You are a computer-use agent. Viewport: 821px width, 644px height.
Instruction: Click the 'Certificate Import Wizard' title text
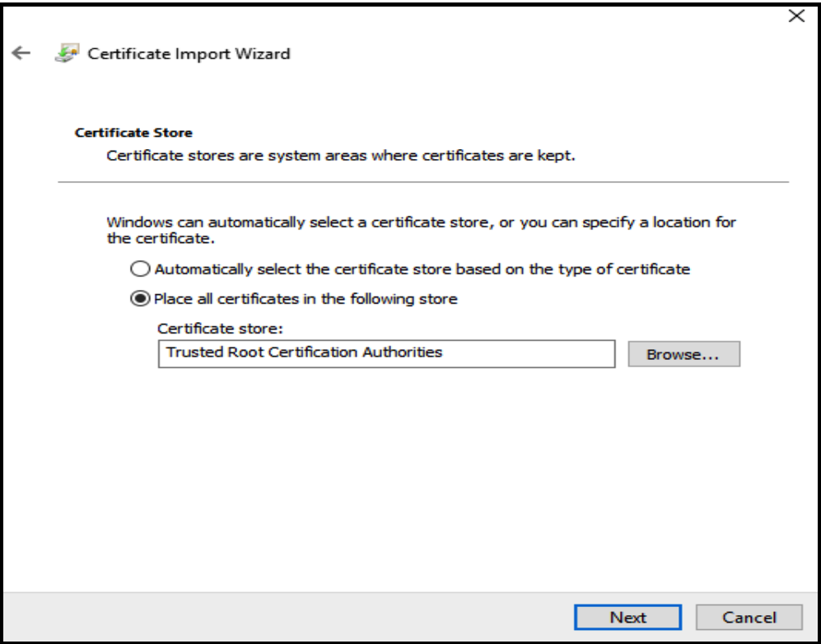pos(189,54)
